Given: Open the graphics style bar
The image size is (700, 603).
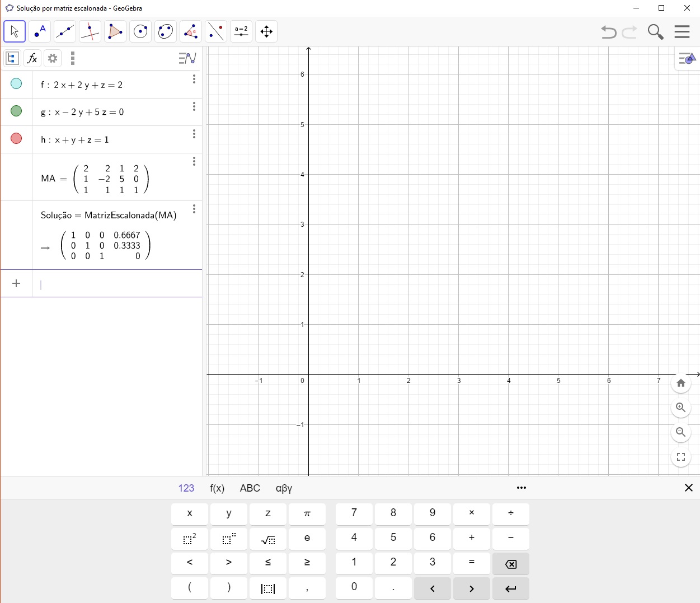Looking at the screenshot, I should [687, 58].
